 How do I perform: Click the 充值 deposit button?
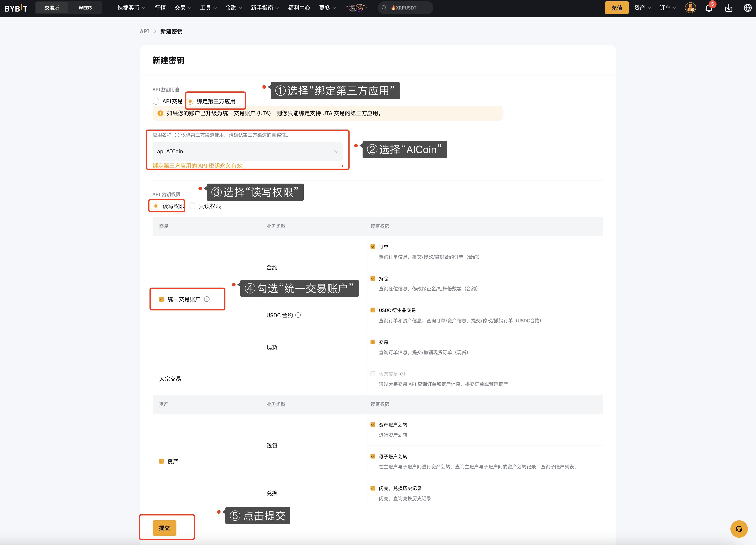tap(616, 8)
